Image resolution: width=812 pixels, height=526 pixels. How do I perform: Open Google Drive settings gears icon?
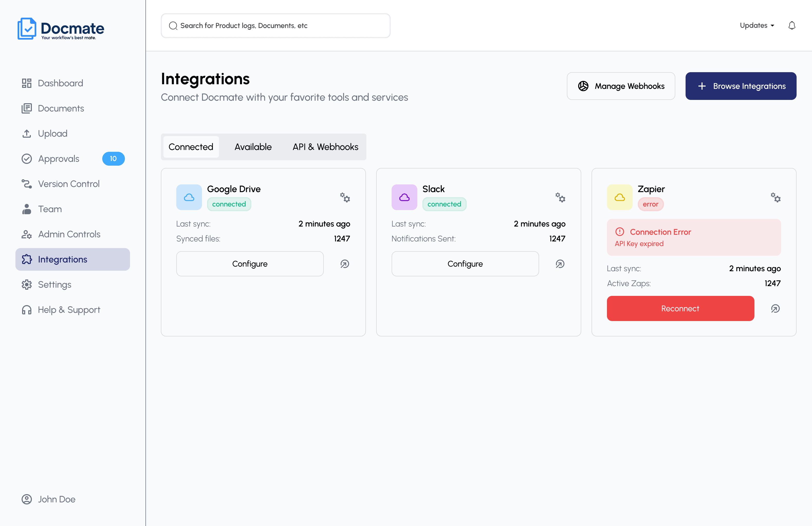coord(345,198)
